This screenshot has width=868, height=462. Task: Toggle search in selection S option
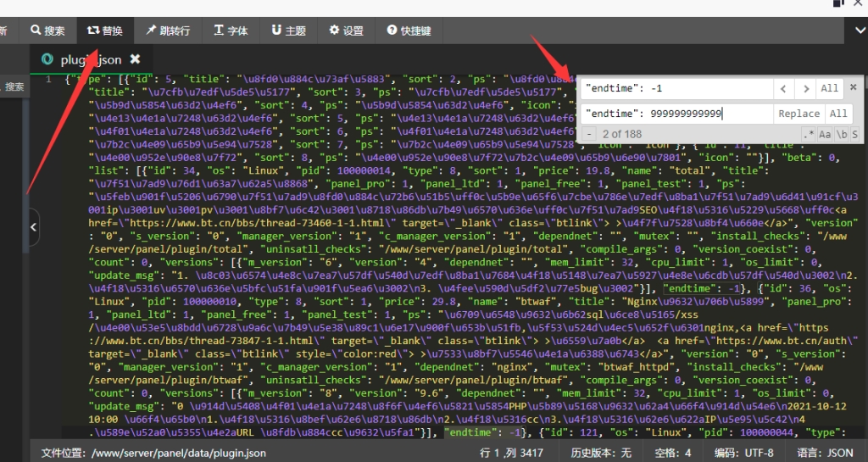tap(854, 134)
